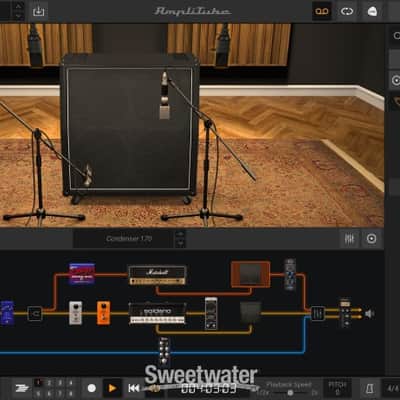Select the dark cabinet on middle chain
Screen dimensions: 400x400
pyautogui.click(x=251, y=313)
